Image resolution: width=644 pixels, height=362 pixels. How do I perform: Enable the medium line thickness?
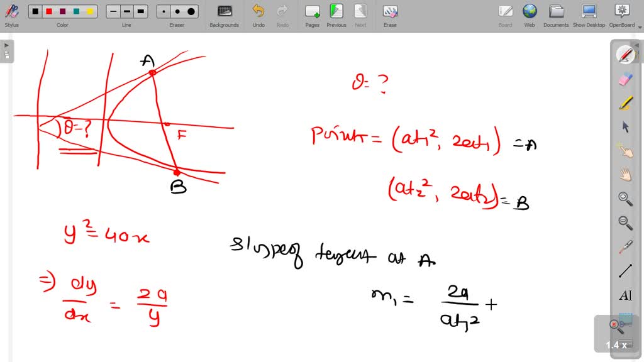pos(126,11)
